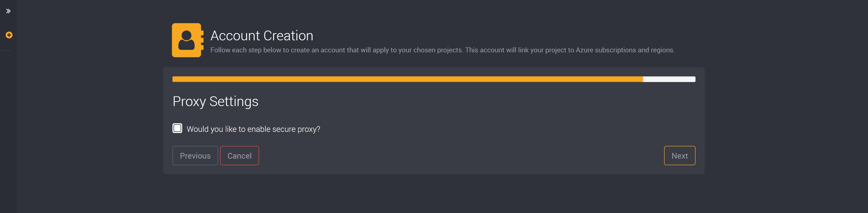Click the white unfilled end of the progress bar
Image resolution: width=868 pixels, height=213 pixels.
pyautogui.click(x=669, y=79)
